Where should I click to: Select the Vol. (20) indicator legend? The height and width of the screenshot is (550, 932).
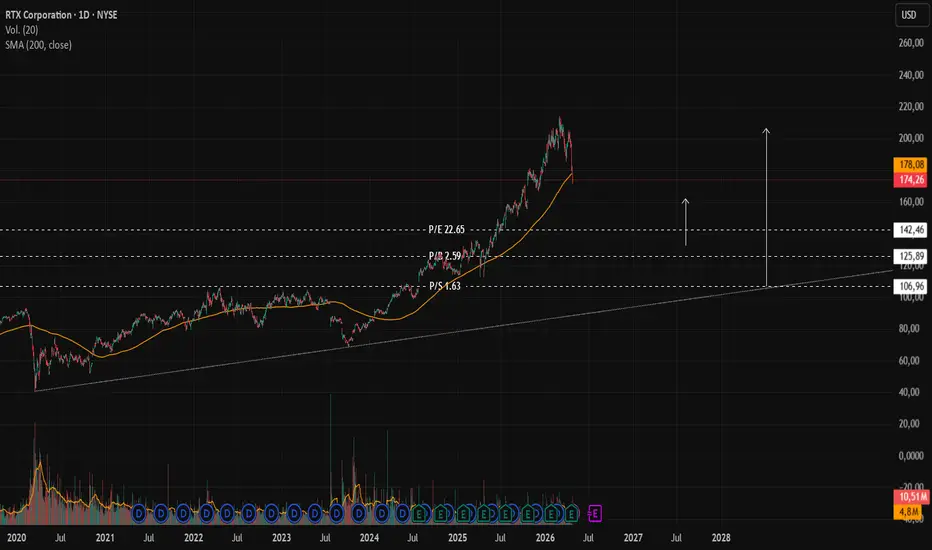click(x=21, y=30)
